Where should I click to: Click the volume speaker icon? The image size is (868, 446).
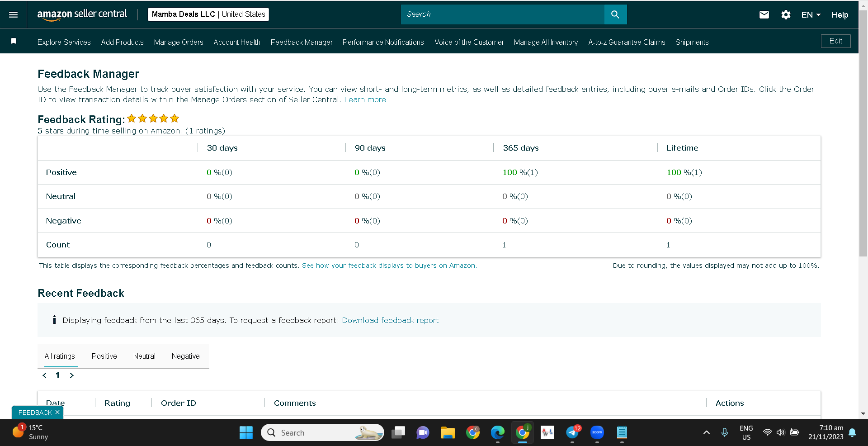pyautogui.click(x=780, y=432)
